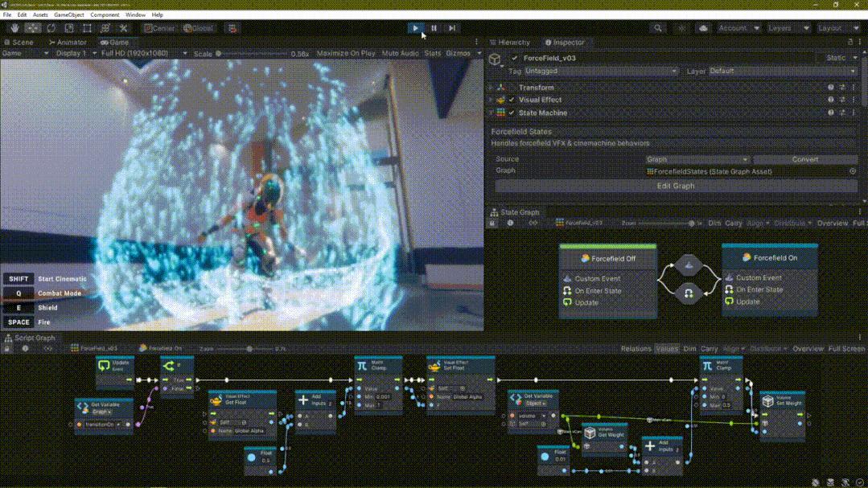Click the Pause button in the toolbar

coord(434,28)
